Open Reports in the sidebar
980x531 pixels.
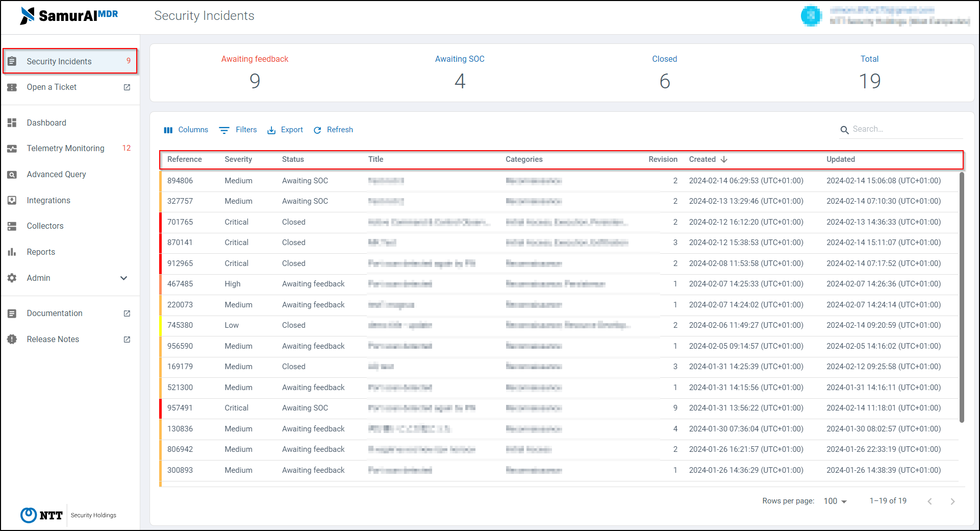70,252
